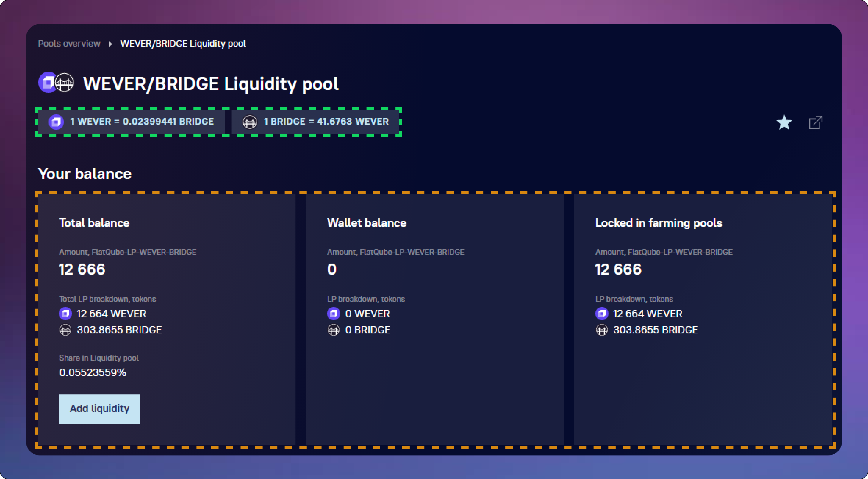Click 303.8655 BRIDGE in Total balance

[x=119, y=330]
